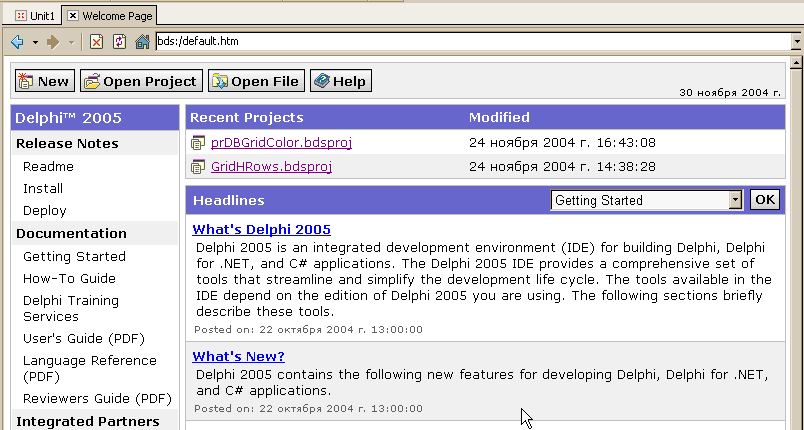804x430 pixels.
Task: Open the Getting Started headlines combo box
Action: coord(647,200)
